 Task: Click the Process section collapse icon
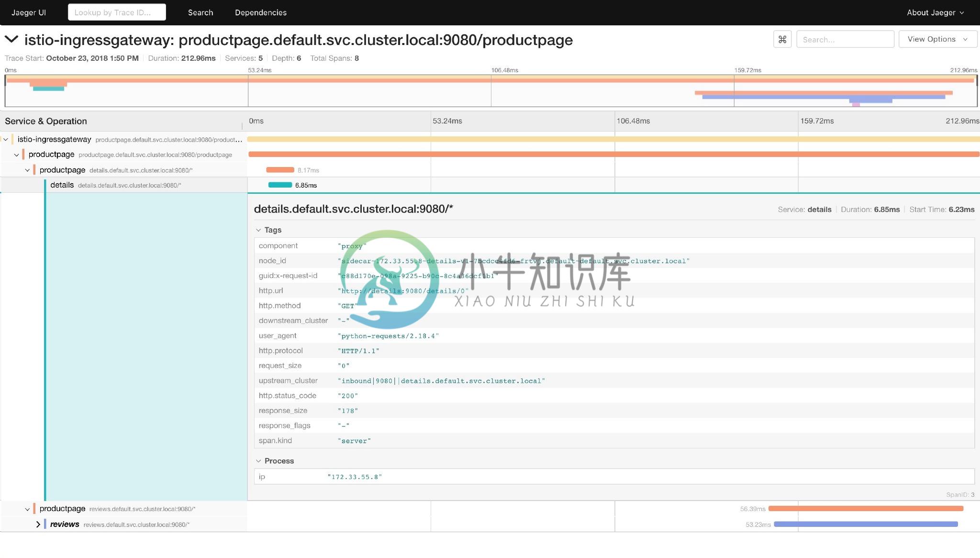[258, 460]
